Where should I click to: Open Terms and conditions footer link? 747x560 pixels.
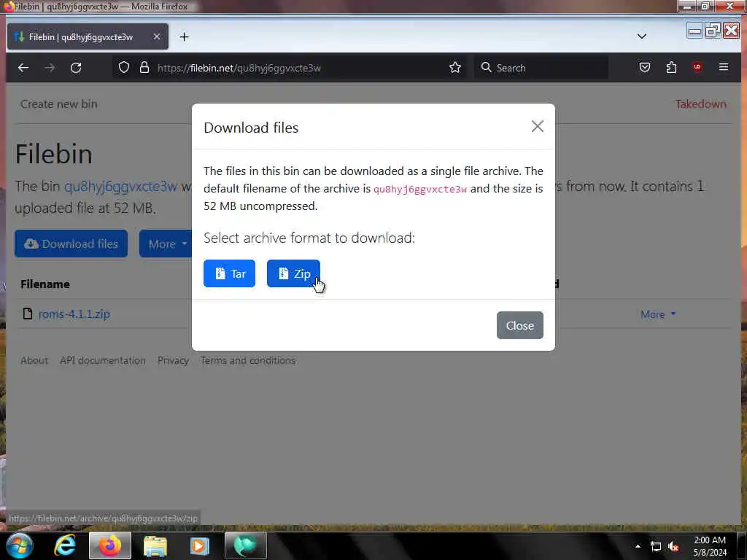point(248,360)
